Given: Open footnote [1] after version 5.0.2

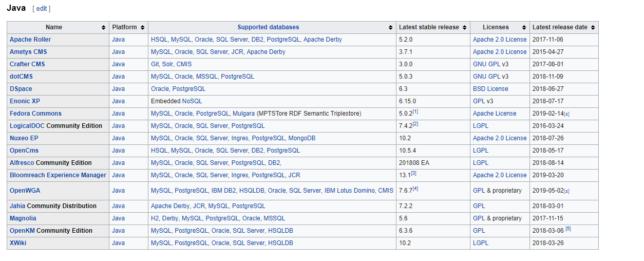Looking at the screenshot, I should 415,111.
